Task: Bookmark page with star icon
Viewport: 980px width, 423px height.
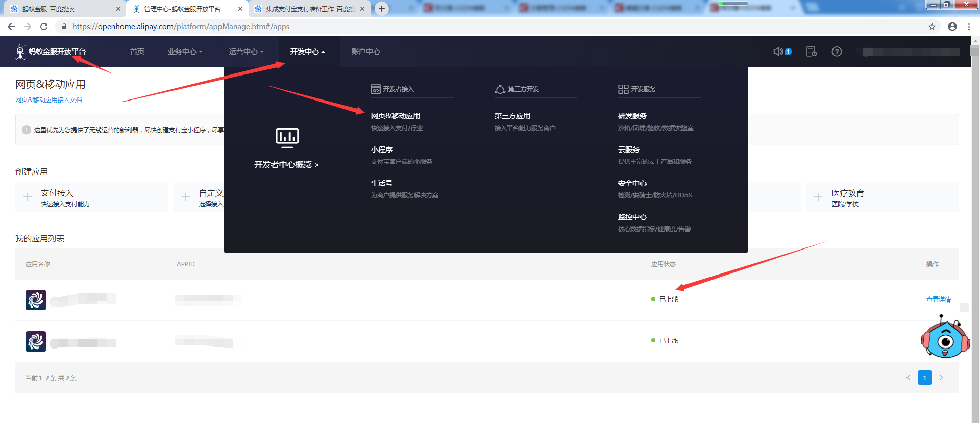Action: click(932, 27)
